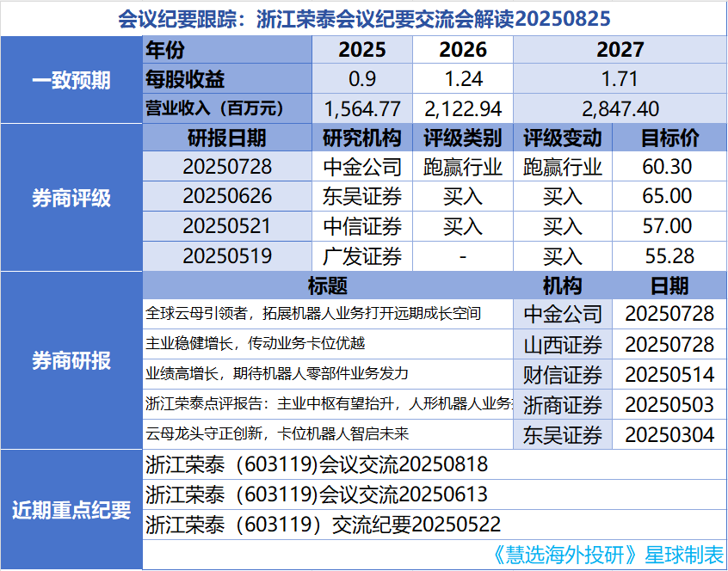Select 中金公司 in the ratings table
This screenshot has height=571, width=728.
[x=362, y=167]
